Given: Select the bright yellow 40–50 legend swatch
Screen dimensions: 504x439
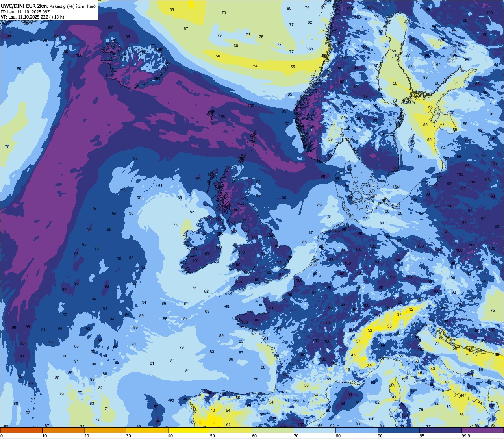Looking at the screenshot, I should pos(189,430).
